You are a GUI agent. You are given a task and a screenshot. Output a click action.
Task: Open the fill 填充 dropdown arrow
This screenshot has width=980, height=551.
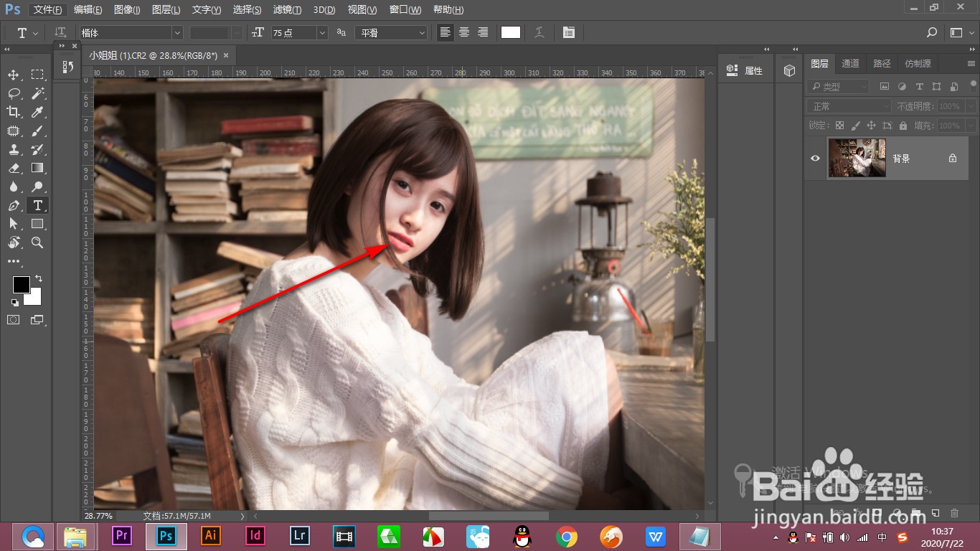(x=971, y=126)
